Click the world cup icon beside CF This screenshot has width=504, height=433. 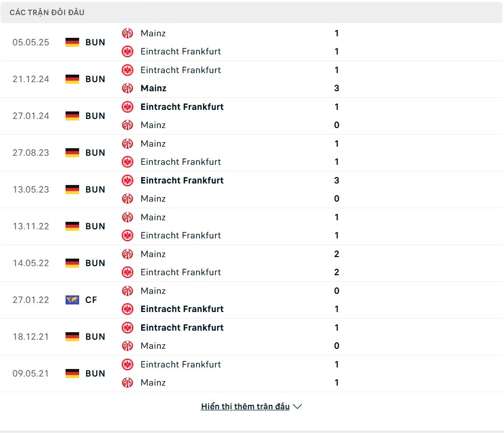click(73, 300)
